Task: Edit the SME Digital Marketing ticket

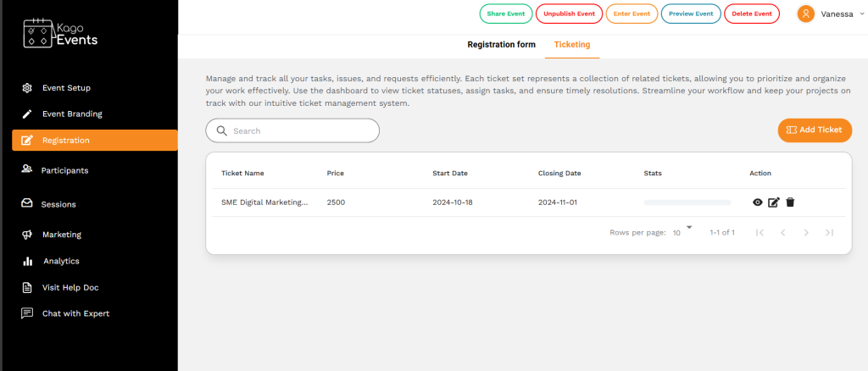Action: pos(773,202)
